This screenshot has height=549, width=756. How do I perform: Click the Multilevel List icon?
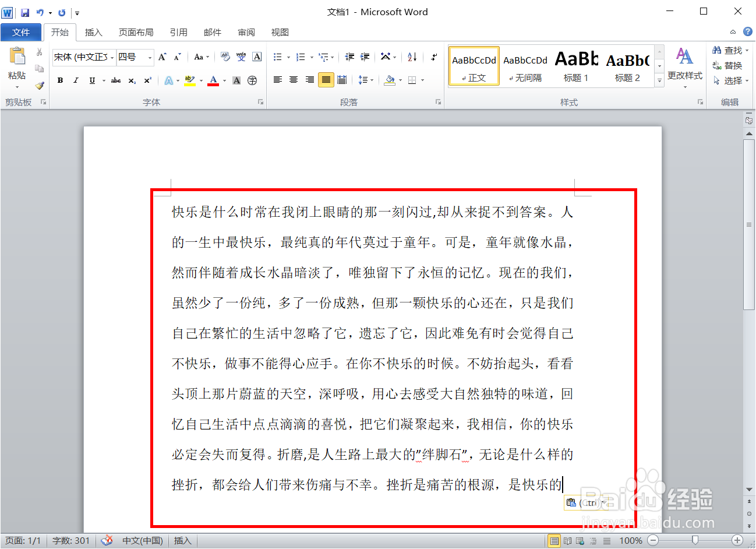click(x=324, y=57)
